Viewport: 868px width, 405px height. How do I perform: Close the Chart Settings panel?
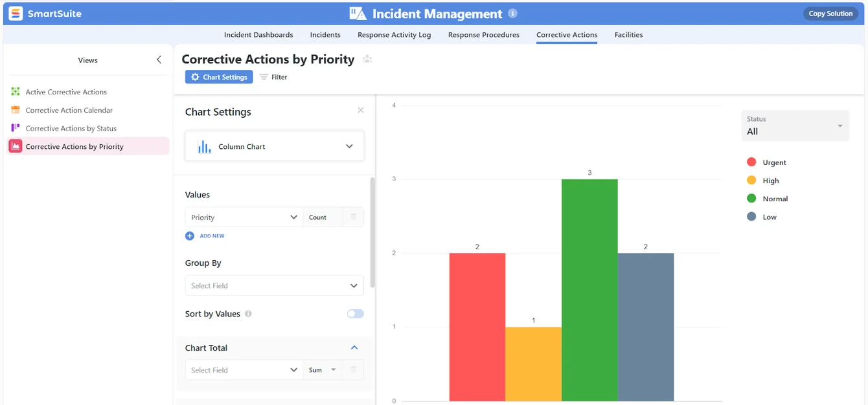click(361, 111)
